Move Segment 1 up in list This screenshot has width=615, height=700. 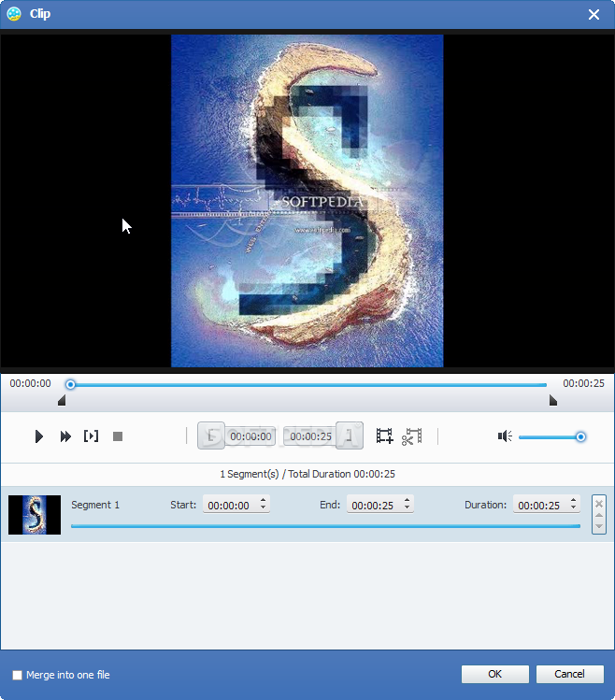pos(599,516)
